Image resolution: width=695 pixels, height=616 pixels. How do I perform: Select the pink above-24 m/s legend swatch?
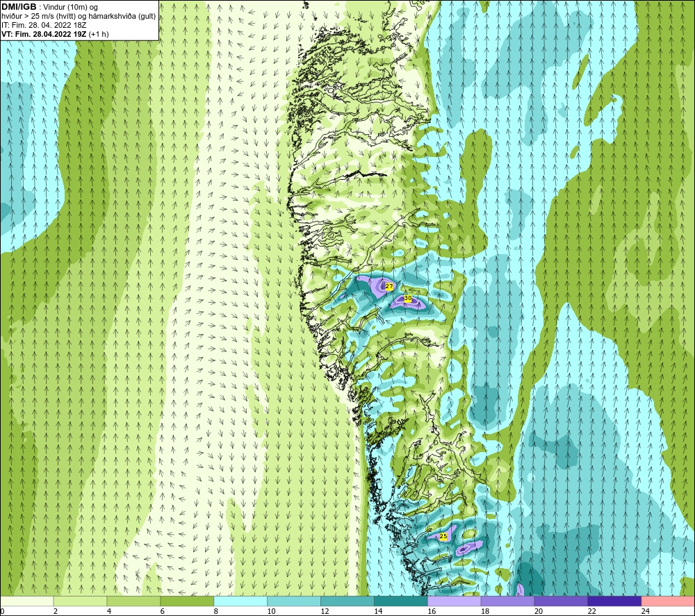pos(668,601)
